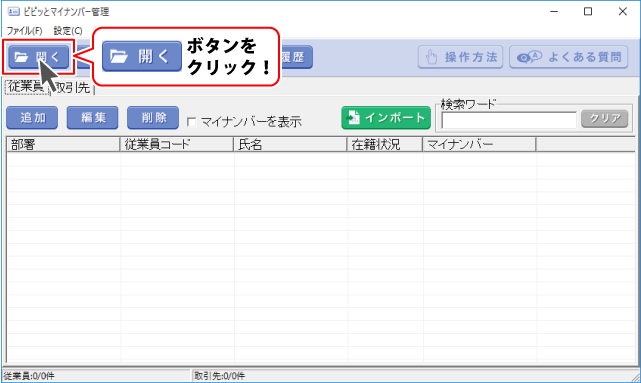641x383 pixels.
Task: Switch to the 取引先 tab
Action: 73,87
